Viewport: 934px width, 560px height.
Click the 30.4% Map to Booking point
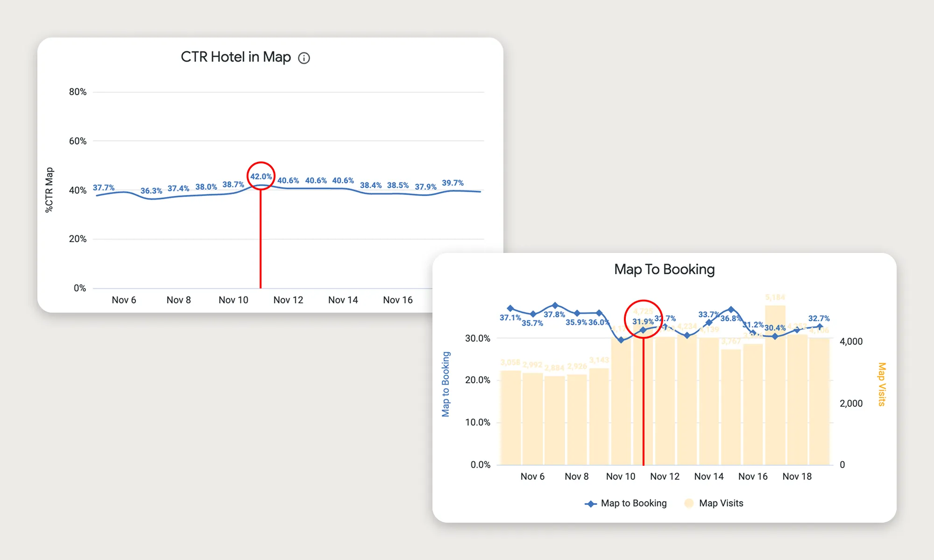(x=775, y=336)
